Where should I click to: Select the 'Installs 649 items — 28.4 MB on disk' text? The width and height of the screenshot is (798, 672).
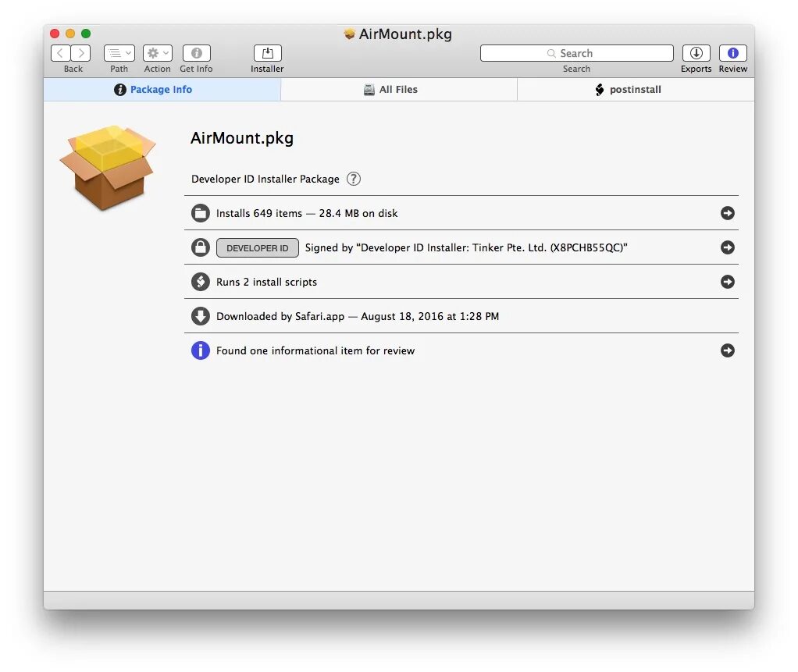[307, 213]
